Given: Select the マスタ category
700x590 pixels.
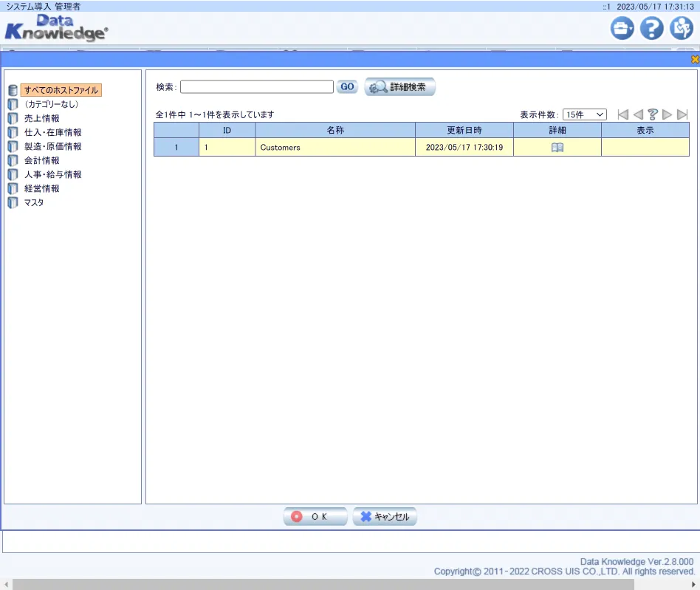Looking at the screenshot, I should [x=33, y=202].
